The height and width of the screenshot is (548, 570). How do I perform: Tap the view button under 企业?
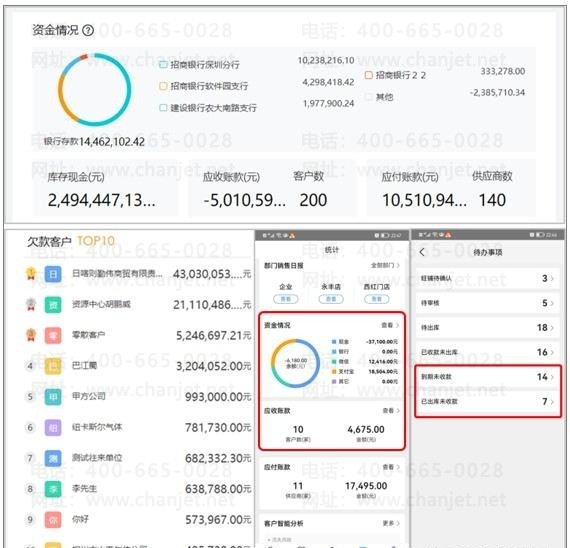[x=285, y=299]
